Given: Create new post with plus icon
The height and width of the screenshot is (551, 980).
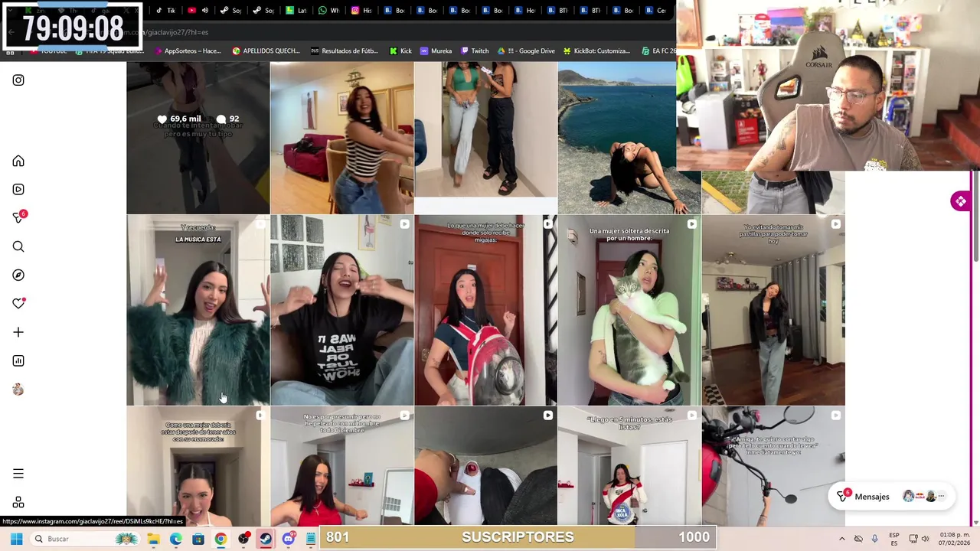Looking at the screenshot, I should tap(18, 332).
